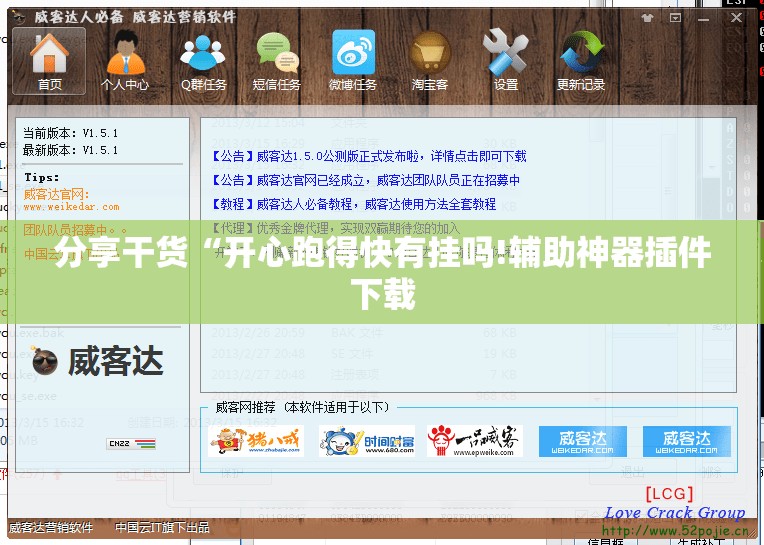Click 威客达营销软件 status bar text
This screenshot has height=545, width=764.
coord(51,527)
